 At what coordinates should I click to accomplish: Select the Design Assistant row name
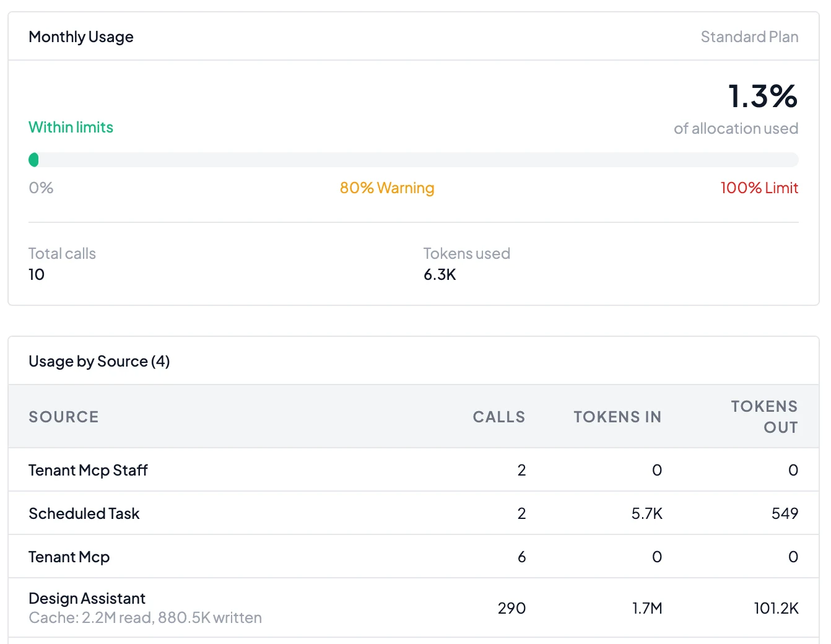coord(87,598)
